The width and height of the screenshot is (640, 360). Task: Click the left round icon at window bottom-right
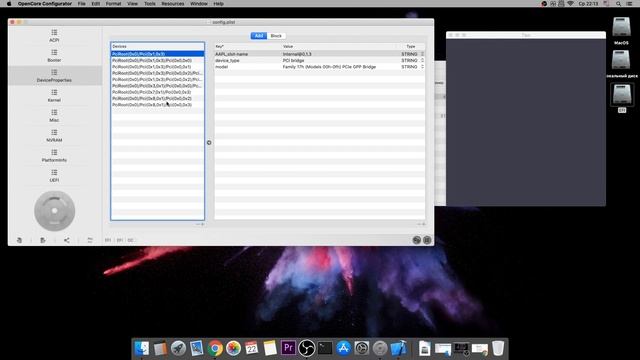(x=416, y=240)
